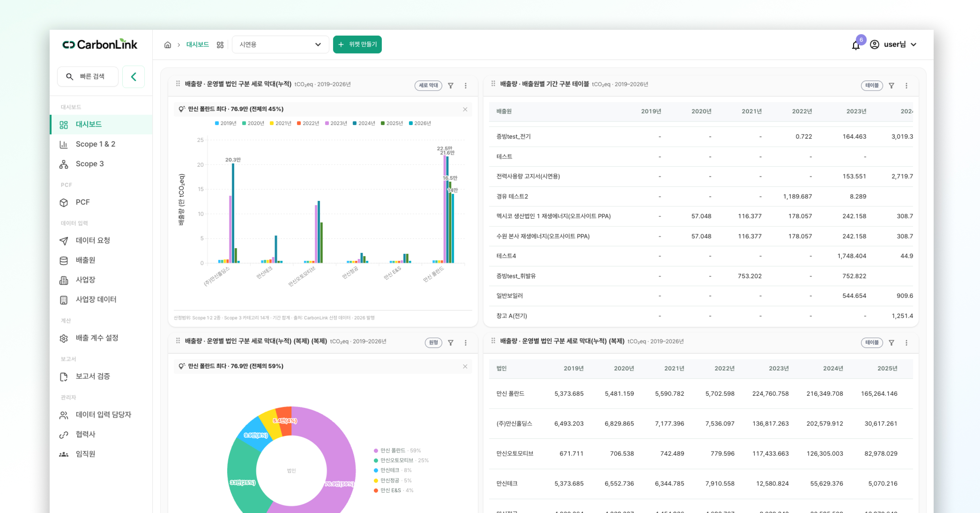Click the PCF cube icon in the sidebar
Image resolution: width=980 pixels, height=513 pixels.
[63, 203]
